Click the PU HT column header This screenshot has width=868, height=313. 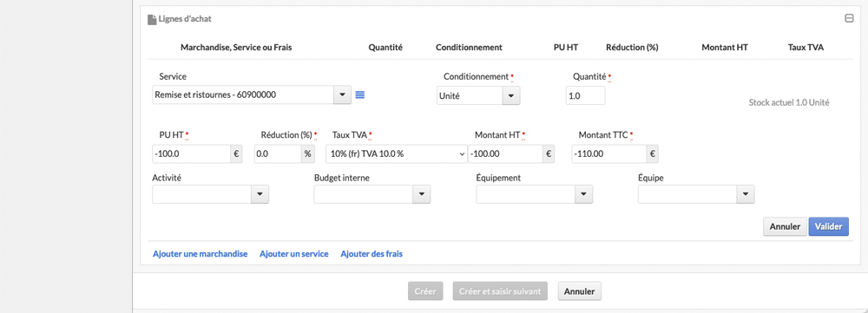pos(566,48)
